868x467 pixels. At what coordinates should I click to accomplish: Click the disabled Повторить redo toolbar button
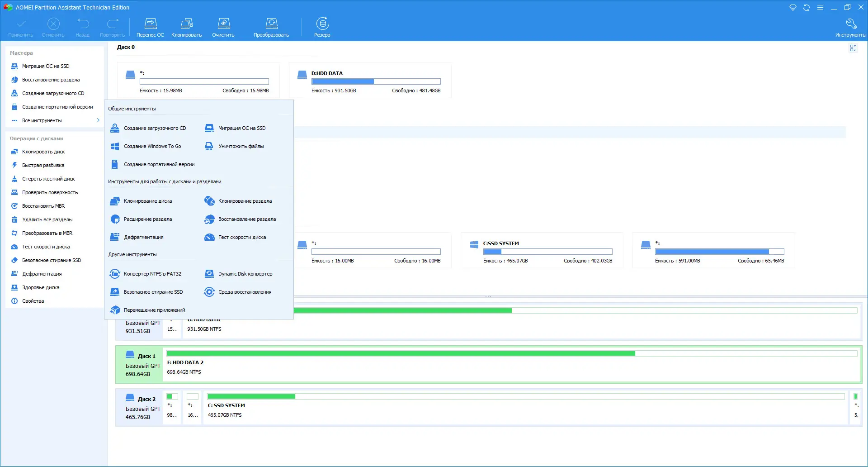[x=113, y=28]
